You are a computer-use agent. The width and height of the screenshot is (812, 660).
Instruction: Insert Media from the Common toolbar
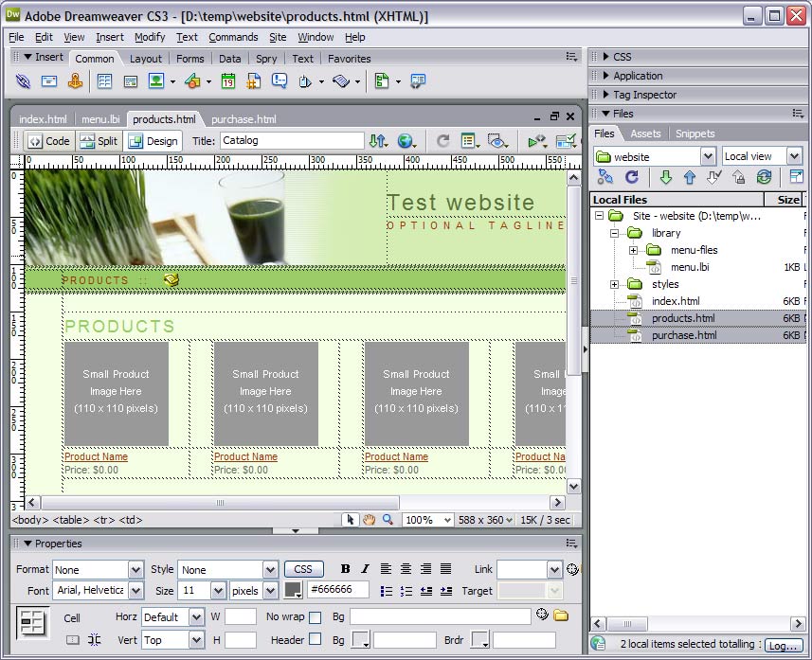click(x=192, y=81)
